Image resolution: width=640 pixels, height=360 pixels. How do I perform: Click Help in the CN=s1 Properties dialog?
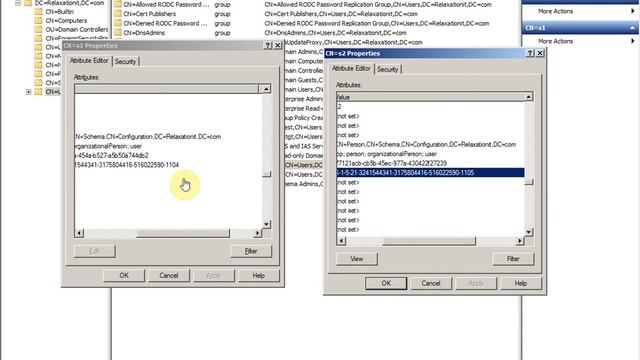click(x=258, y=276)
